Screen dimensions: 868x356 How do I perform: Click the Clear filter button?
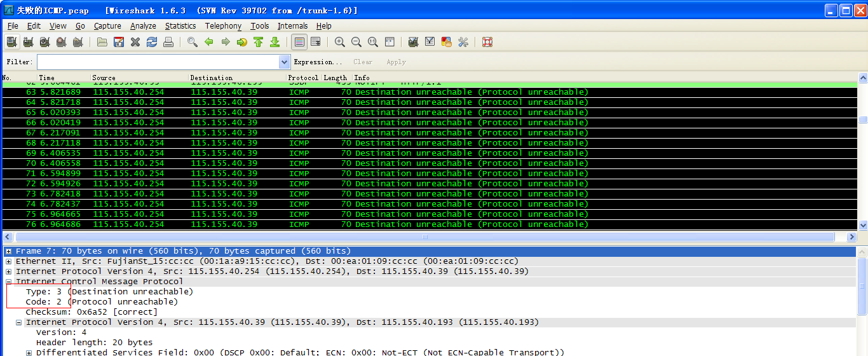[x=363, y=62]
